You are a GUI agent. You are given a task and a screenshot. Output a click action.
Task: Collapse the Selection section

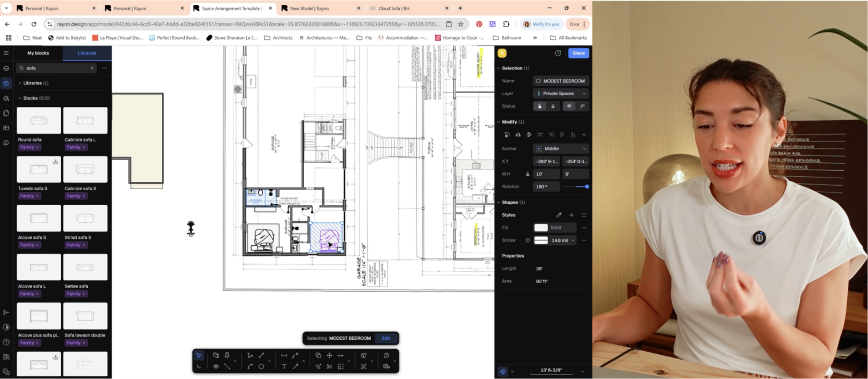pyautogui.click(x=499, y=68)
